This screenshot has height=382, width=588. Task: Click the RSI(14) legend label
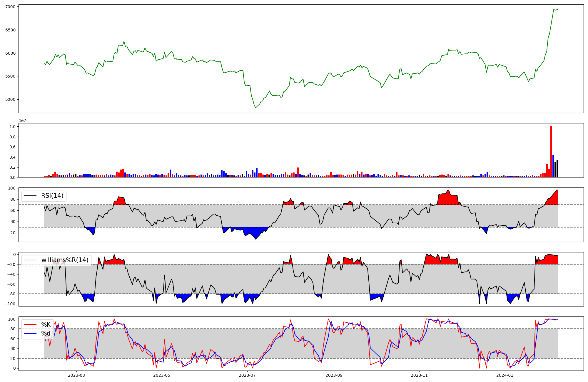click(52, 196)
